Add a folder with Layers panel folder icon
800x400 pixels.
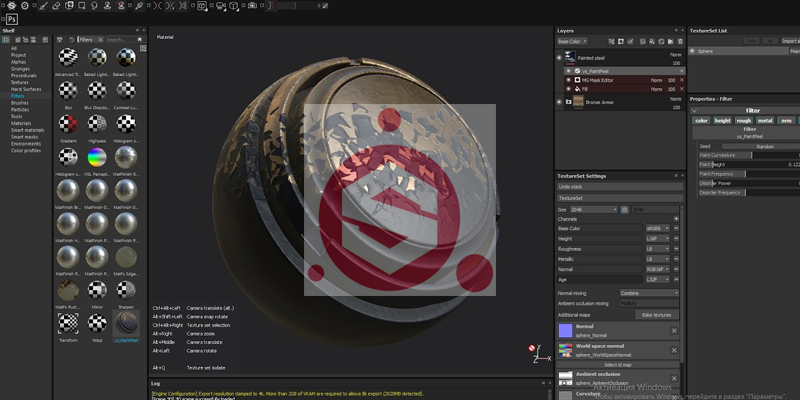[x=670, y=41]
